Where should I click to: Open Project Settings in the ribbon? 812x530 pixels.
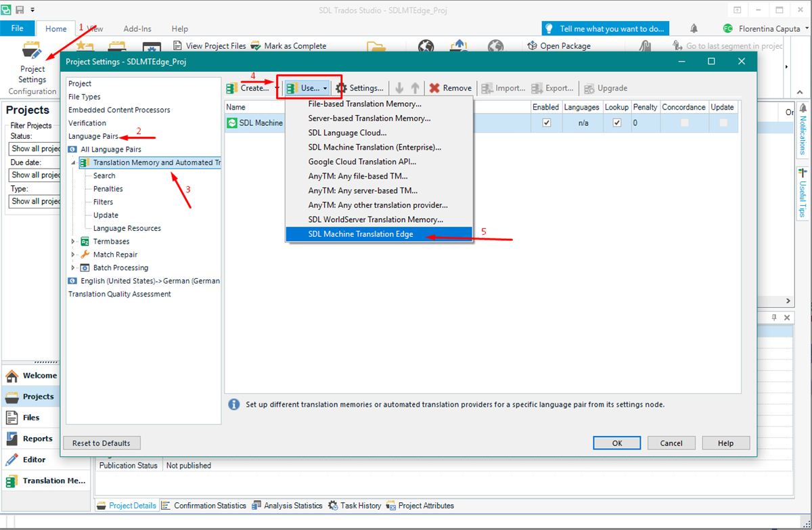[x=32, y=64]
